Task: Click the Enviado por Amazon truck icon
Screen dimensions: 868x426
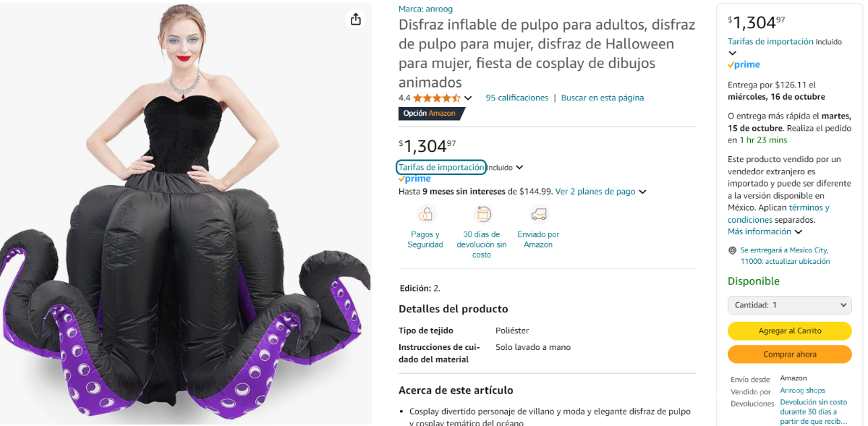Action: pyautogui.click(x=537, y=213)
